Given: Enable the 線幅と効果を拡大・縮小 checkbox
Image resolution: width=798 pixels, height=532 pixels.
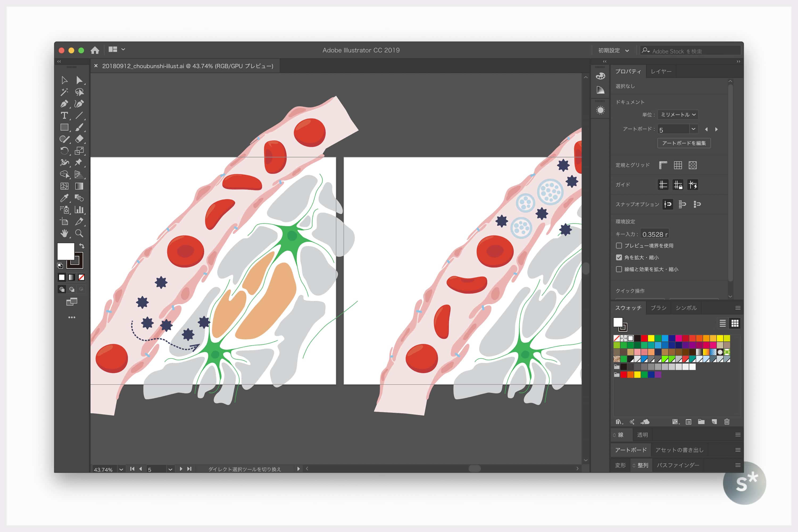Looking at the screenshot, I should (619, 269).
